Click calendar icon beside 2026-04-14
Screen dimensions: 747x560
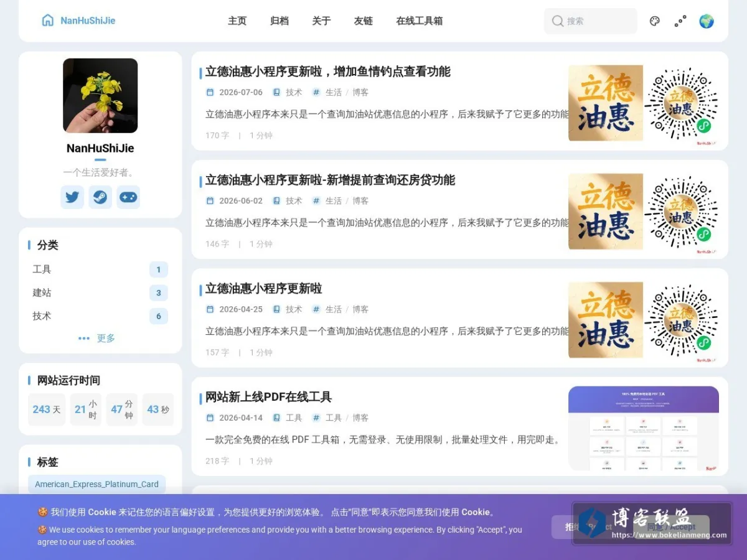(210, 418)
